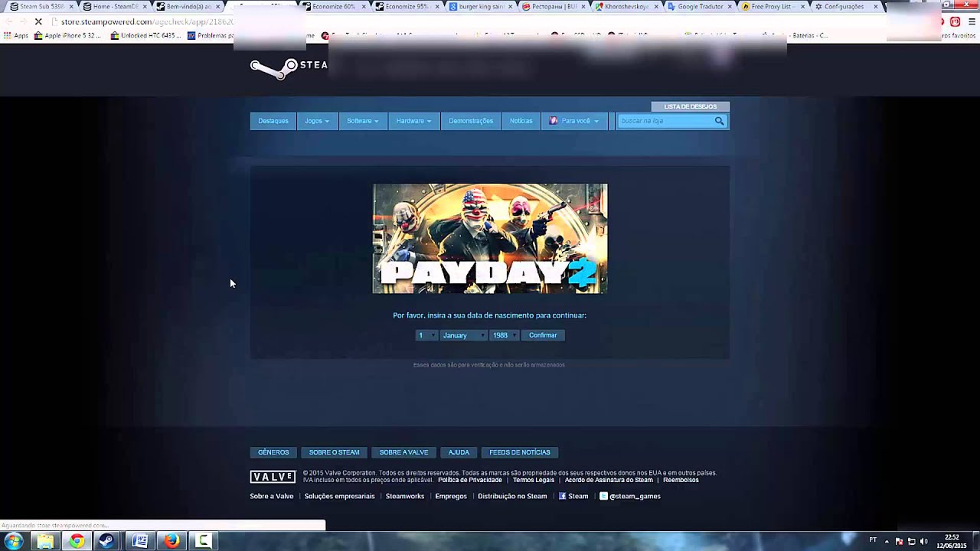Image resolution: width=980 pixels, height=551 pixels.
Task: Click the search magnifier icon in store search
Action: click(x=719, y=121)
